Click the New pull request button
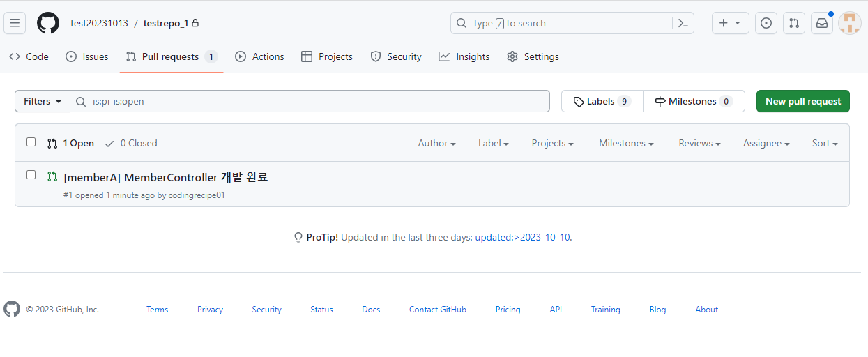 pos(803,101)
